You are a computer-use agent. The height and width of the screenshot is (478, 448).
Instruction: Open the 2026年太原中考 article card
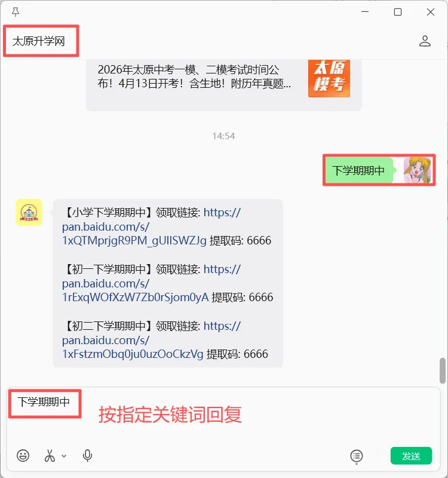[223, 83]
